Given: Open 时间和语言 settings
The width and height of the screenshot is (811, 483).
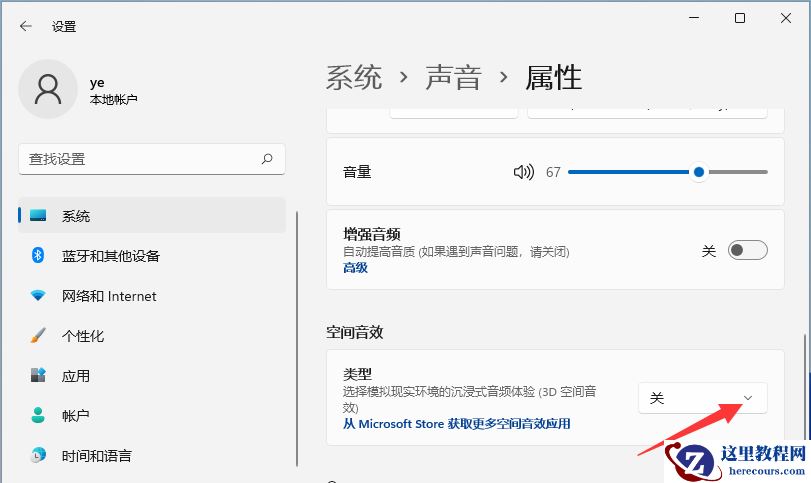Looking at the screenshot, I should (152, 455).
